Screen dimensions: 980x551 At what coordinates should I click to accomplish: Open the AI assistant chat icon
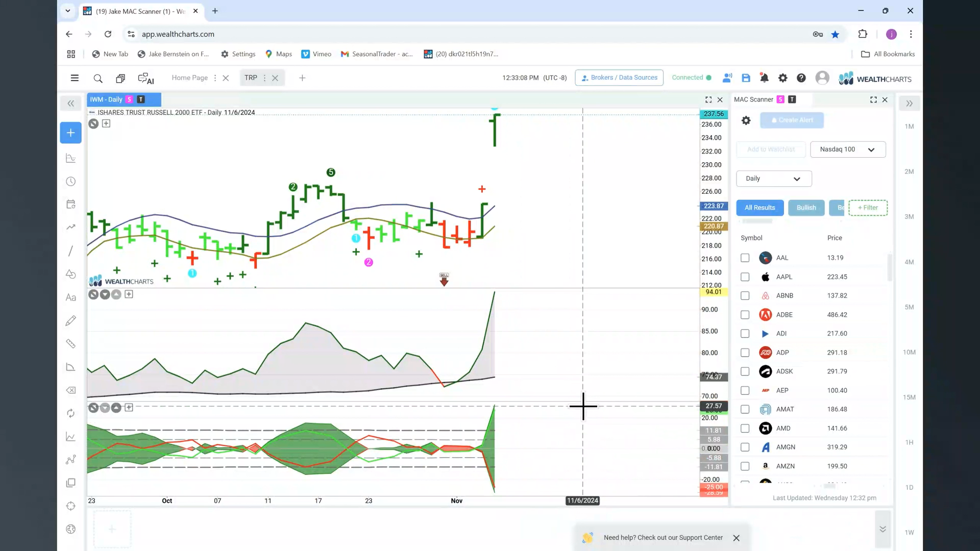(x=146, y=78)
